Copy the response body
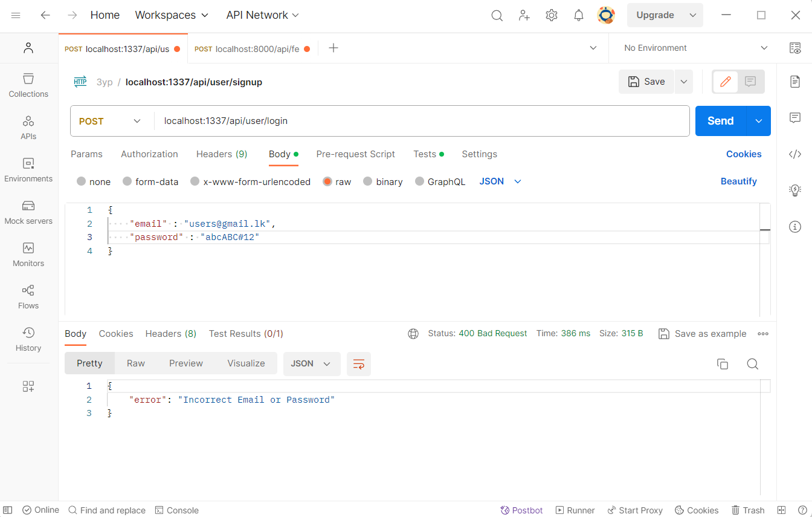812x517 pixels. (722, 363)
